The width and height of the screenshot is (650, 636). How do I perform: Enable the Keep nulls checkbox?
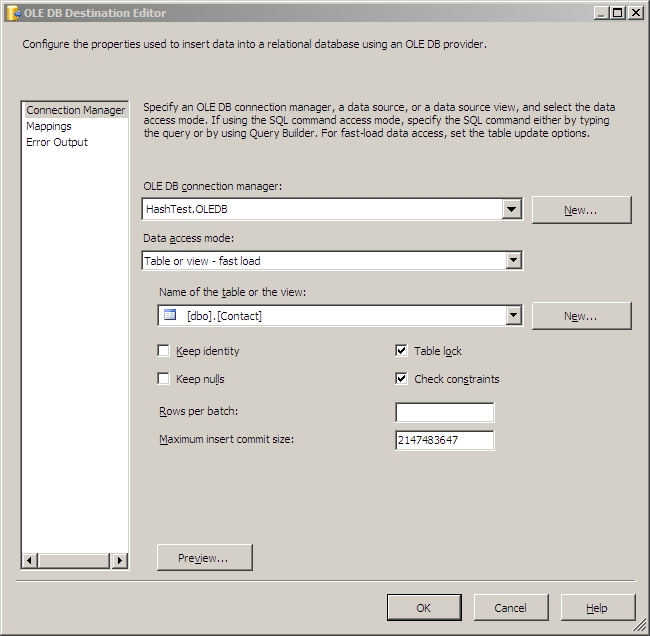click(163, 379)
